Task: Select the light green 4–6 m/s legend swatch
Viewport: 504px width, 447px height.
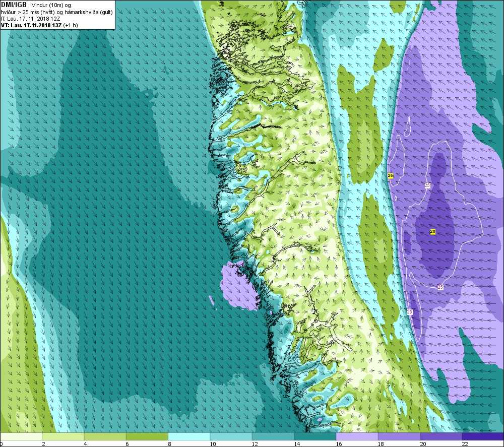Action: [x=105, y=436]
